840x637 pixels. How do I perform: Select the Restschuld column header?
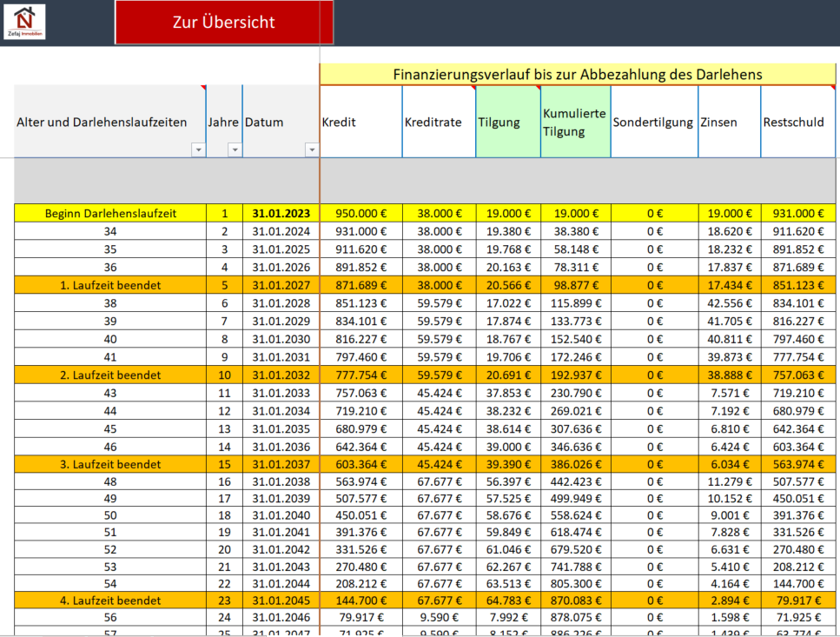(799, 123)
